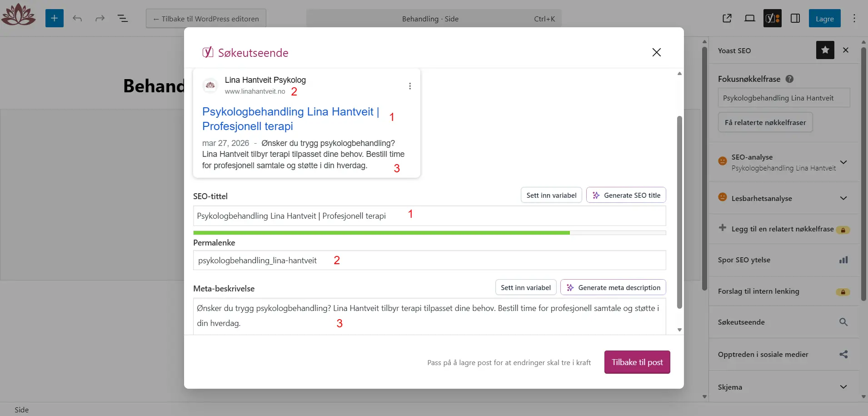The image size is (868, 416).
Task: Edit the Meta-beskrivelse text area
Action: (429, 316)
